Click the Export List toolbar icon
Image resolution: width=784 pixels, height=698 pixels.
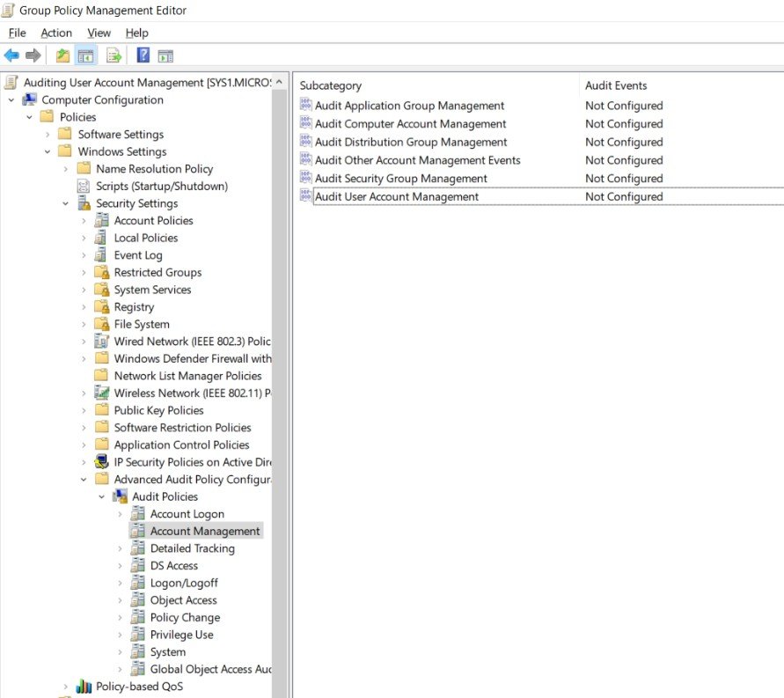click(114, 55)
